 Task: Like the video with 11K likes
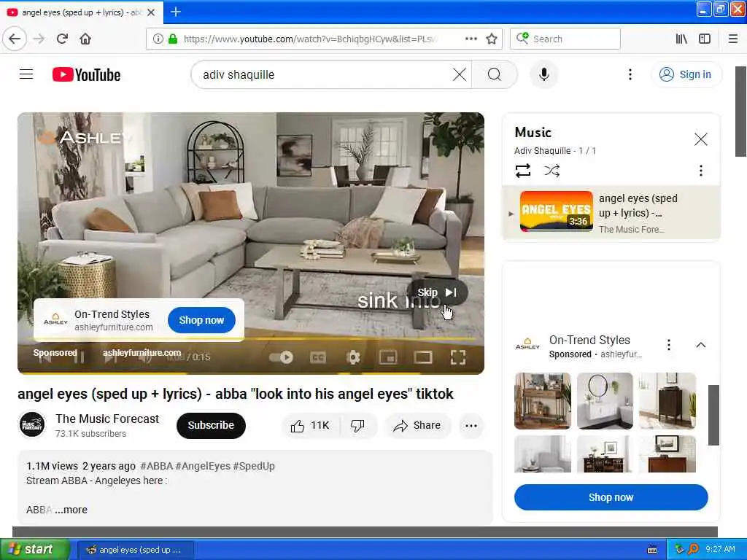[310, 425]
